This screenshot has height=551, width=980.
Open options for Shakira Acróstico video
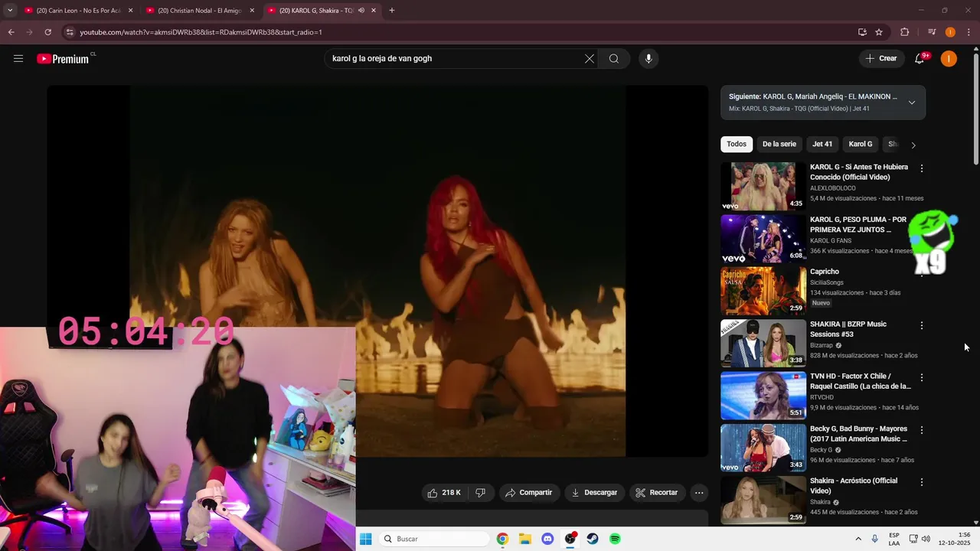click(922, 482)
